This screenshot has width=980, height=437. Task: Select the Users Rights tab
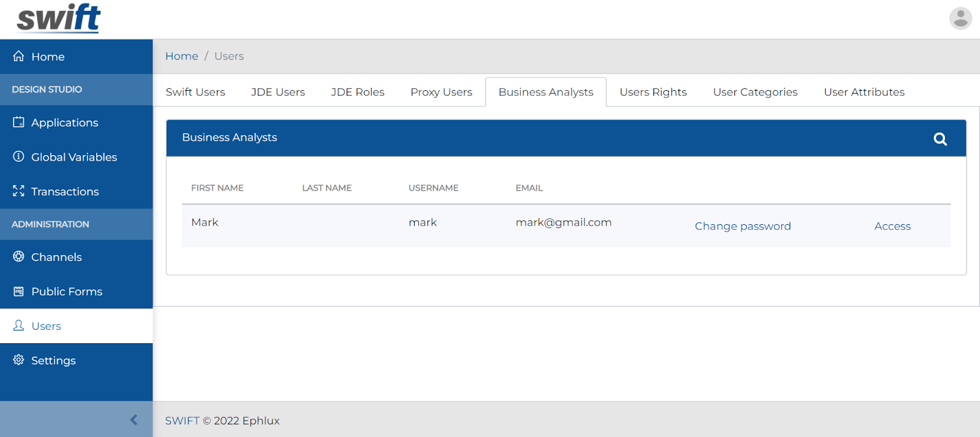[x=653, y=92]
